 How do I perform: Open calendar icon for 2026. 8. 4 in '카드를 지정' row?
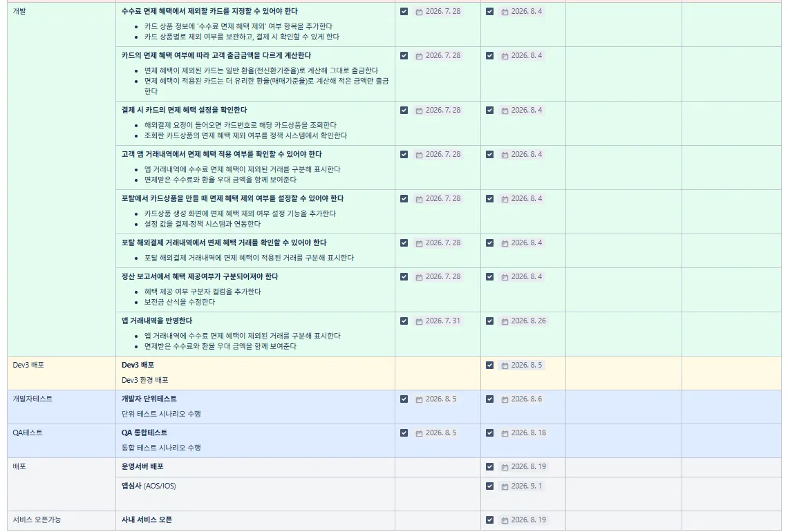(505, 12)
